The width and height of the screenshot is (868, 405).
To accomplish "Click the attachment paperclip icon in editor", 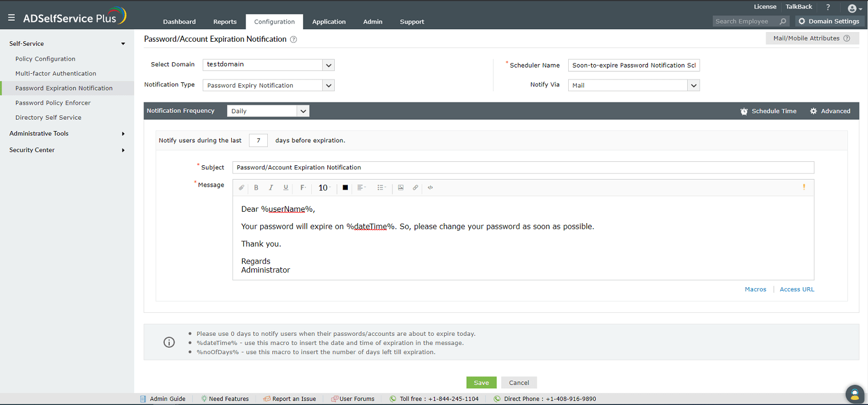I will (241, 188).
